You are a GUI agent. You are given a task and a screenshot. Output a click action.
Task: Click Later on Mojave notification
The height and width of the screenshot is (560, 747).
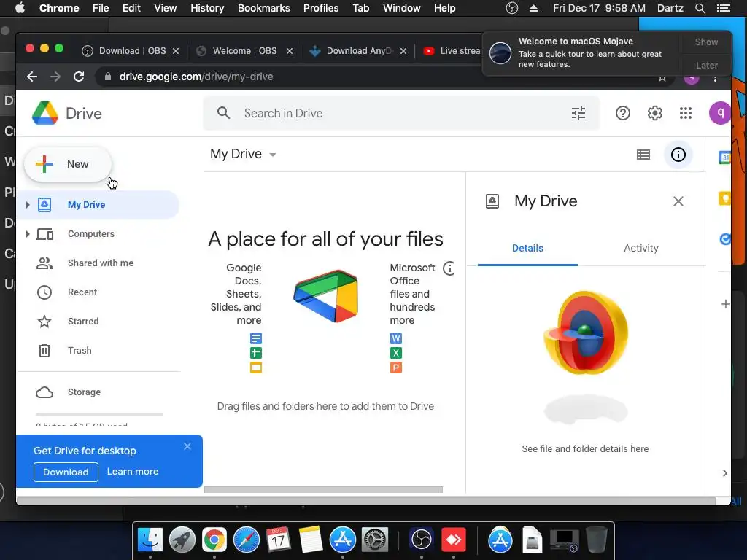706,65
